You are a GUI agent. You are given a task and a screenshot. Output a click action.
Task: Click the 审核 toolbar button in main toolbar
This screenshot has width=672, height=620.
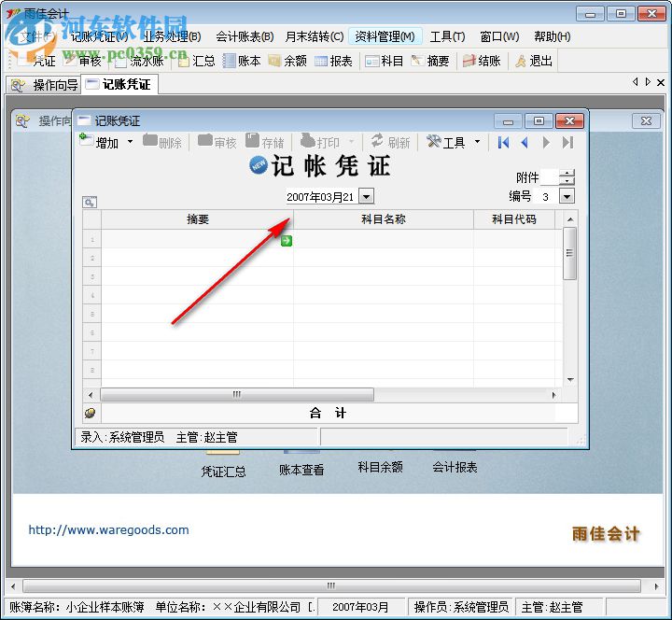(83, 62)
